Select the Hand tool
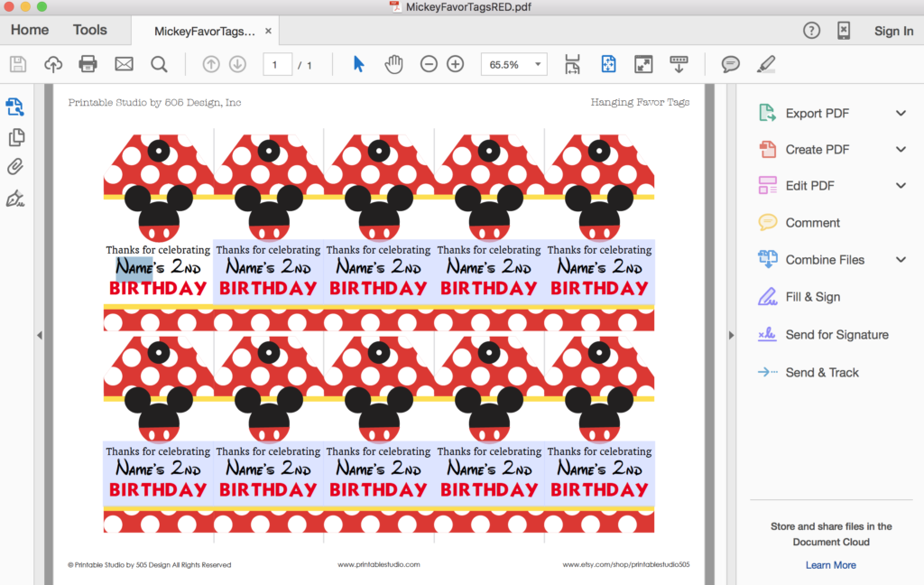The width and height of the screenshot is (924, 585). (393, 64)
